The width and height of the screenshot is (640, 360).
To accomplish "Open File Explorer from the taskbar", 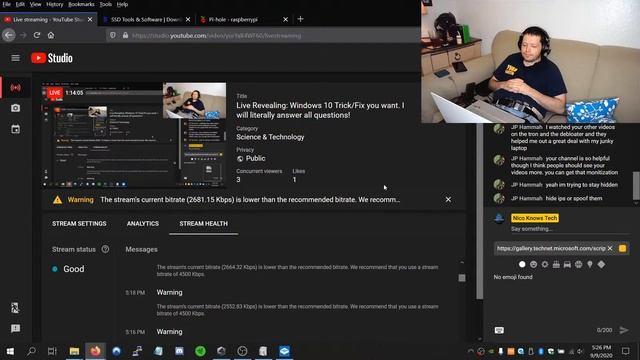I will [74, 351].
